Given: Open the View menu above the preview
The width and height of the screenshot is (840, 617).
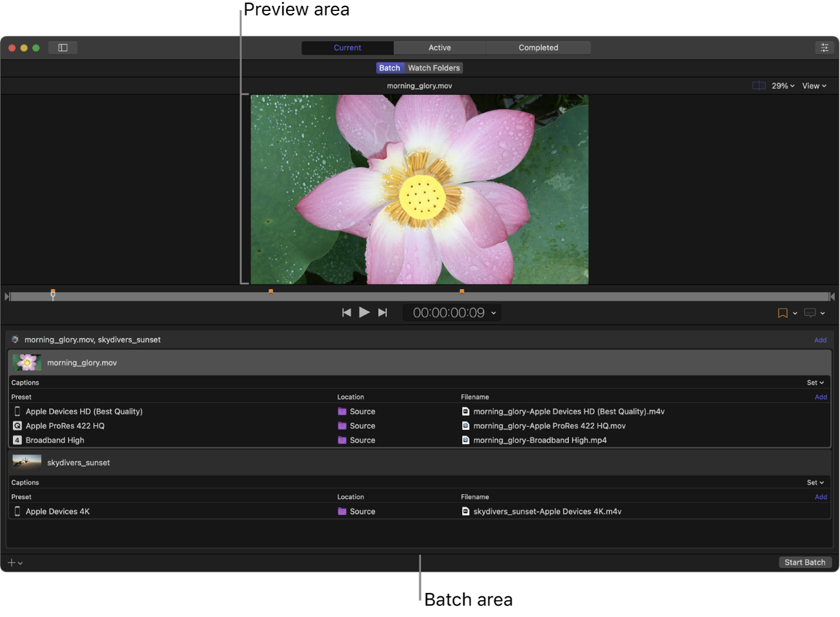Looking at the screenshot, I should [814, 85].
